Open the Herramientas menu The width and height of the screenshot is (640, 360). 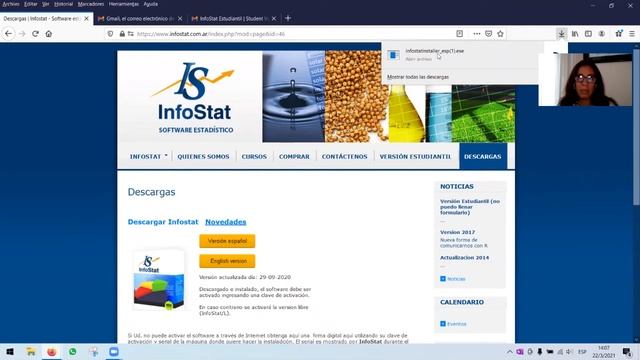click(x=124, y=4)
